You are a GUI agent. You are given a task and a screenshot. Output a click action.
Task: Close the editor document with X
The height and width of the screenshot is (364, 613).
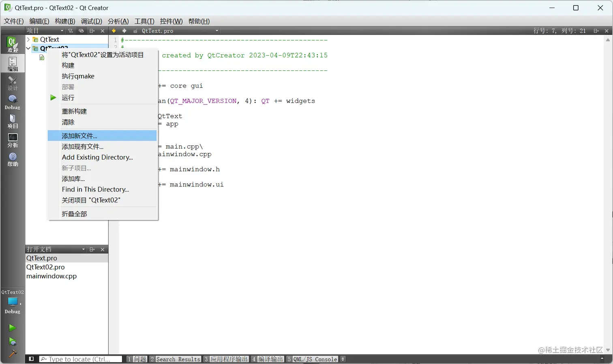click(607, 31)
